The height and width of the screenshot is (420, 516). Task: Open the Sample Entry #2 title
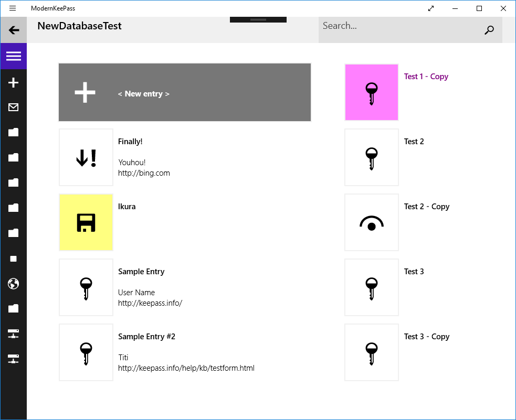coord(146,337)
